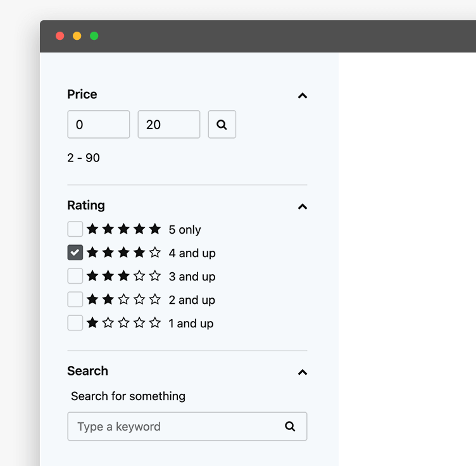The height and width of the screenshot is (466, 476).
Task: Click the maximum price field containing 20
Action: pyautogui.click(x=168, y=125)
